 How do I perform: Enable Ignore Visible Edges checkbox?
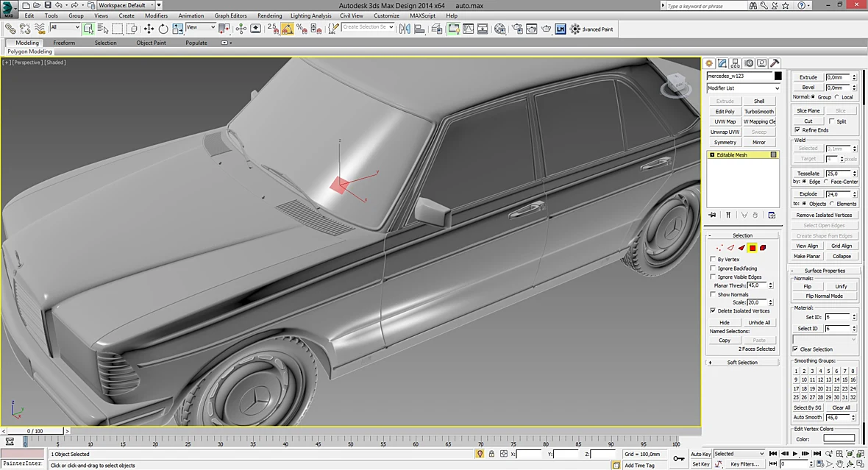[x=713, y=277]
